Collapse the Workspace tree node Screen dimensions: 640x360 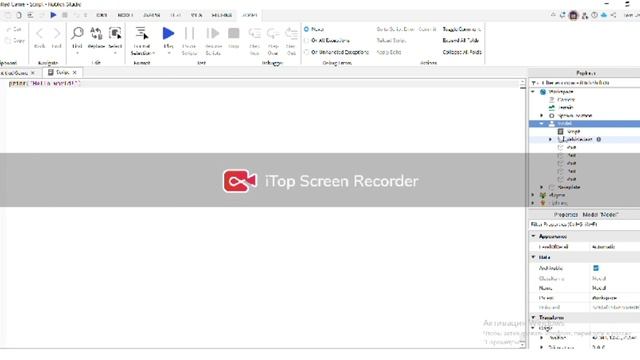533,91
